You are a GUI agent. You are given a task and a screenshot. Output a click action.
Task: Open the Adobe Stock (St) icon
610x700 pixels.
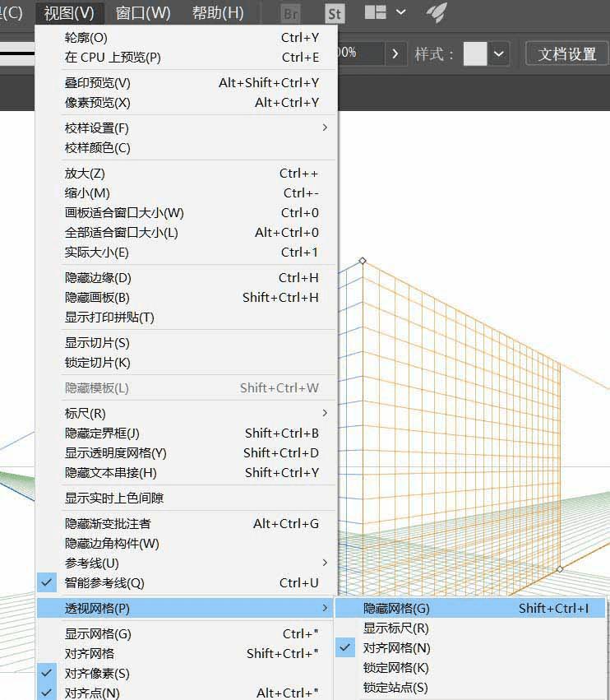(335, 14)
